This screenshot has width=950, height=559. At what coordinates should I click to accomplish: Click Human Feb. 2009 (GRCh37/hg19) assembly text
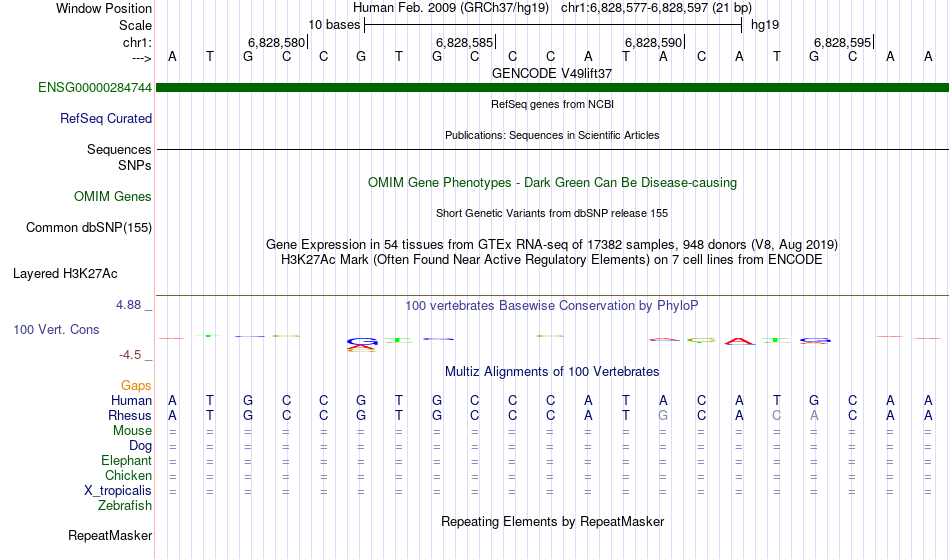click(x=451, y=8)
